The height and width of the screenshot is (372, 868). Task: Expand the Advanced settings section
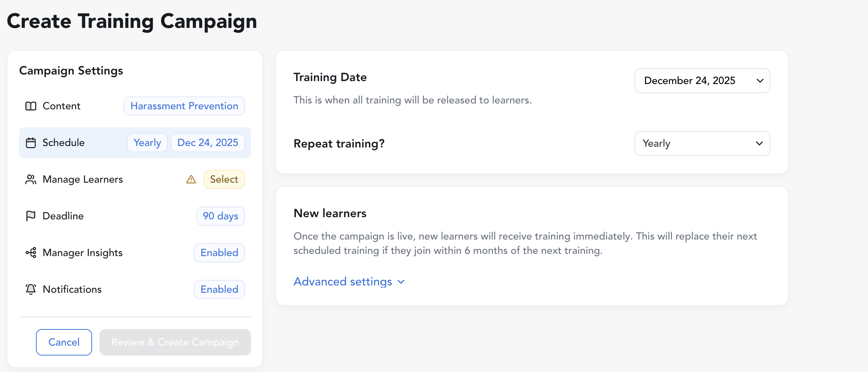(343, 282)
